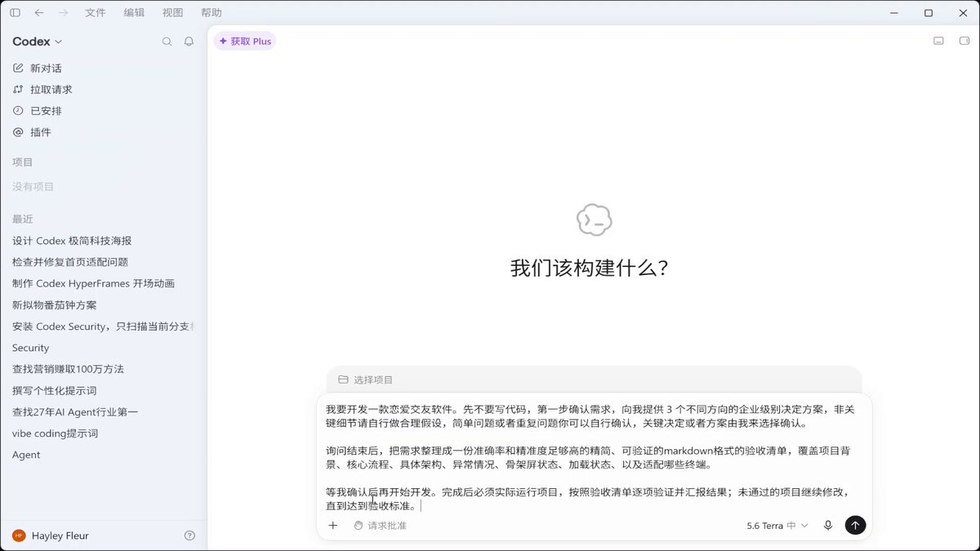Start a 新对话 from the sidebar
Image resolution: width=980 pixels, height=551 pixels.
point(38,69)
